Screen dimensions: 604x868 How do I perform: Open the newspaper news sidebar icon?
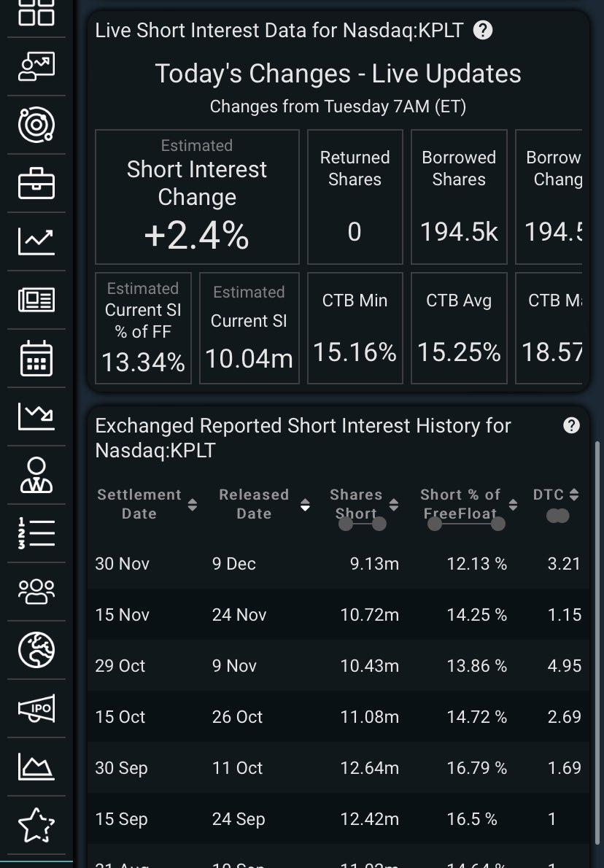point(36,300)
